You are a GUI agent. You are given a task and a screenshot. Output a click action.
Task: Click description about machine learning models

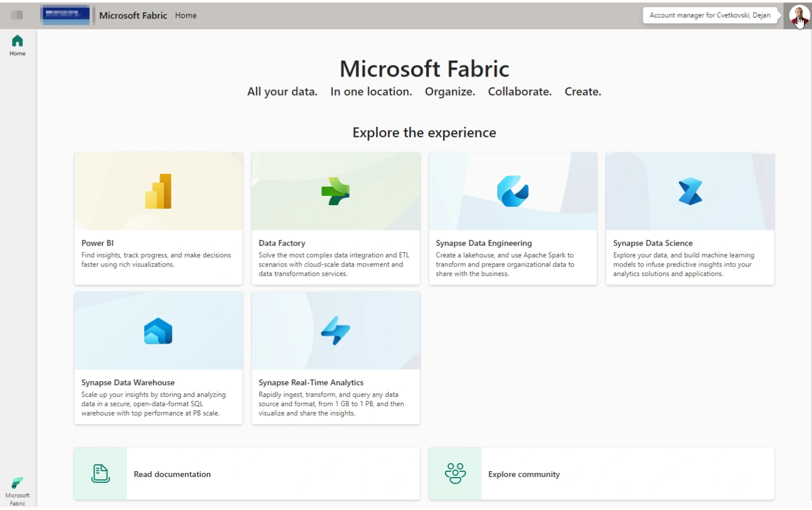click(684, 264)
